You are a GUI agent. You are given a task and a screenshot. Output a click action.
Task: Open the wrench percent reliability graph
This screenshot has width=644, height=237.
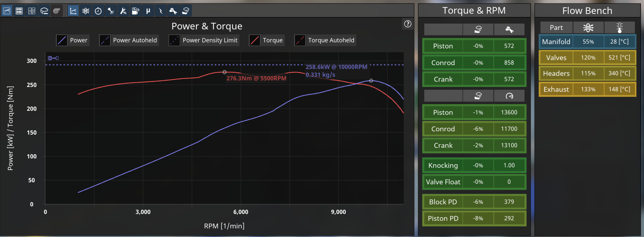pos(123,11)
